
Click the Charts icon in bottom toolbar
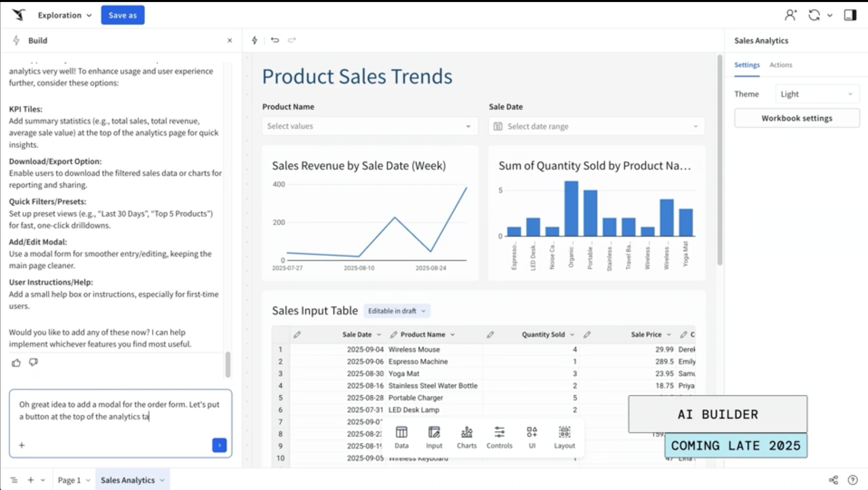[x=467, y=437]
